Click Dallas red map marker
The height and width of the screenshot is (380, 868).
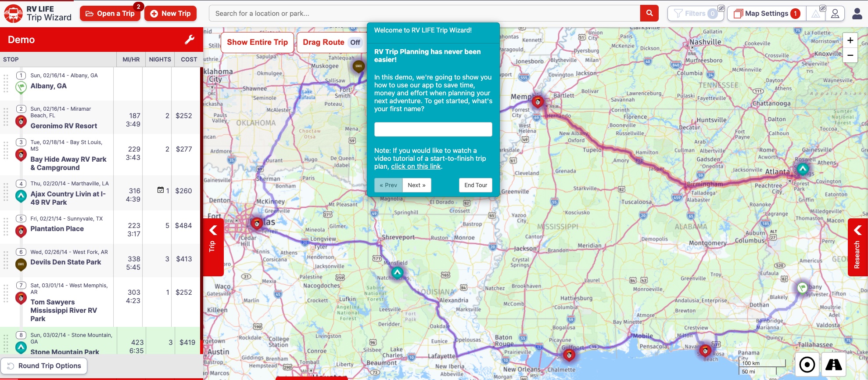click(x=257, y=224)
